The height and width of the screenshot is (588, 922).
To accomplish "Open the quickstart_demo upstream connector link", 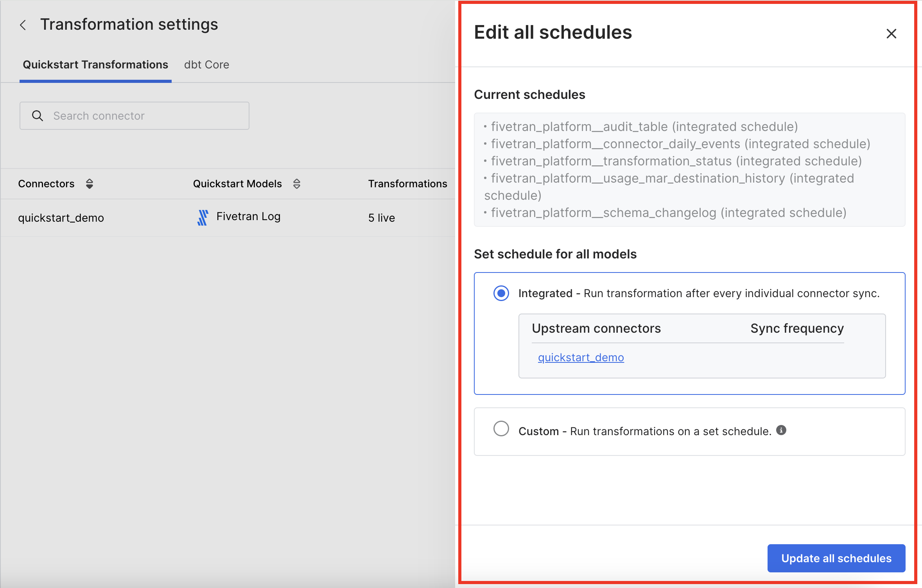I will click(581, 357).
